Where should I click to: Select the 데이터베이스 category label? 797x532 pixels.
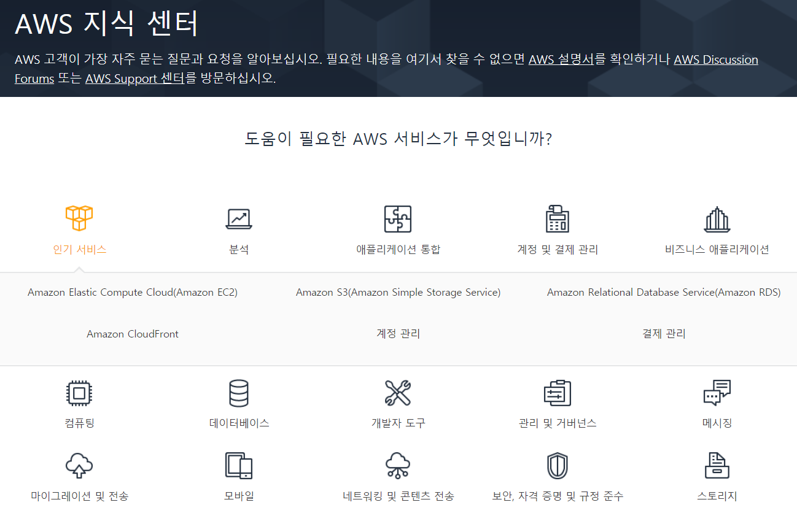coord(239,423)
